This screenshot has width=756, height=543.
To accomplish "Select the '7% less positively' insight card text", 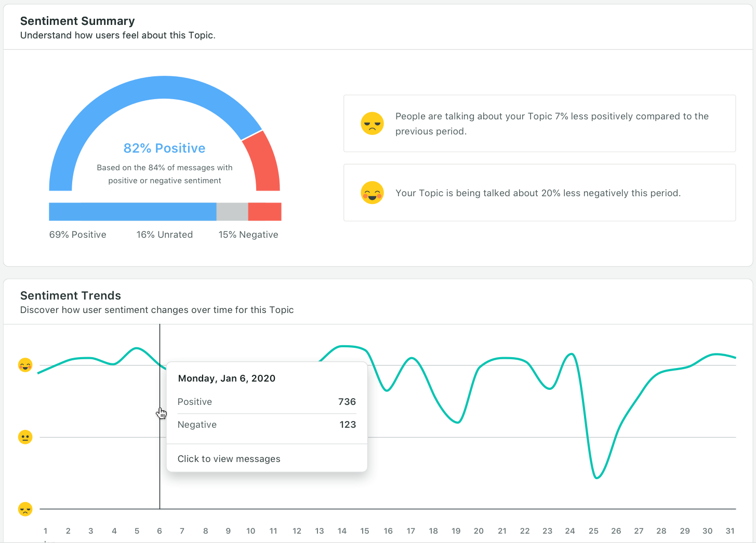I will click(x=552, y=124).
